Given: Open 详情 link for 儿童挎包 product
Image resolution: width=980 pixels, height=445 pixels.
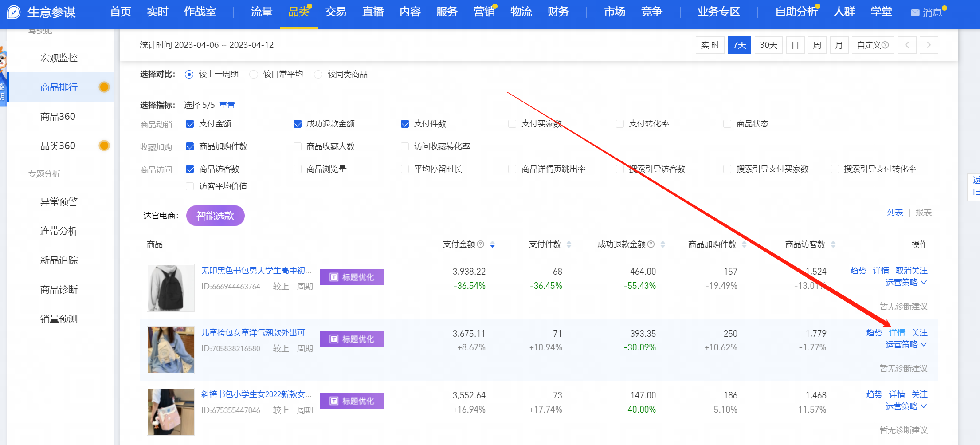Looking at the screenshot, I should pos(897,332).
